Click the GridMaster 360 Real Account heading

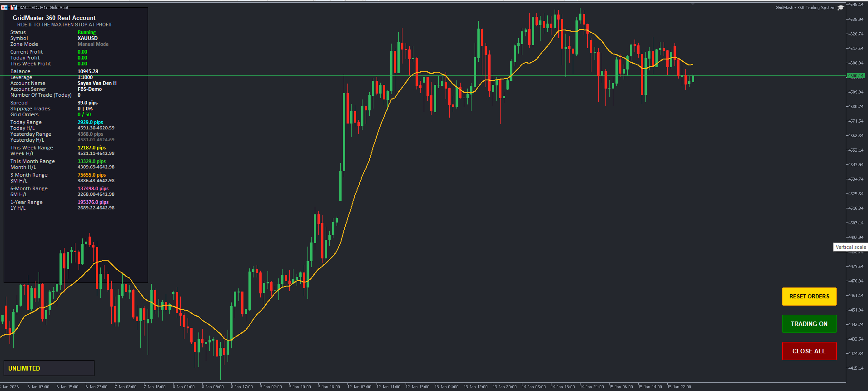coord(54,18)
